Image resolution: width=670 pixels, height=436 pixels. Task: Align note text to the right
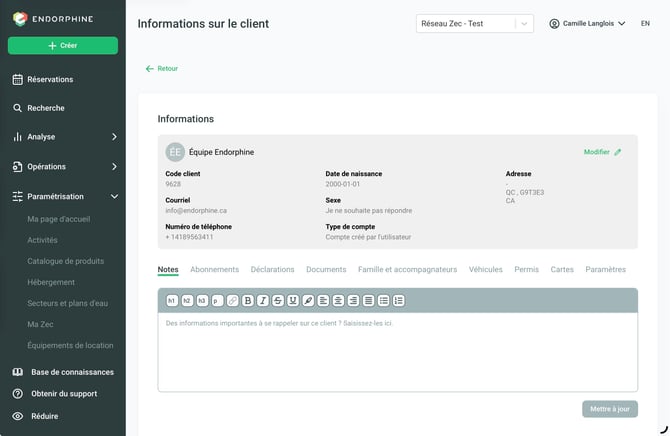pyautogui.click(x=353, y=300)
